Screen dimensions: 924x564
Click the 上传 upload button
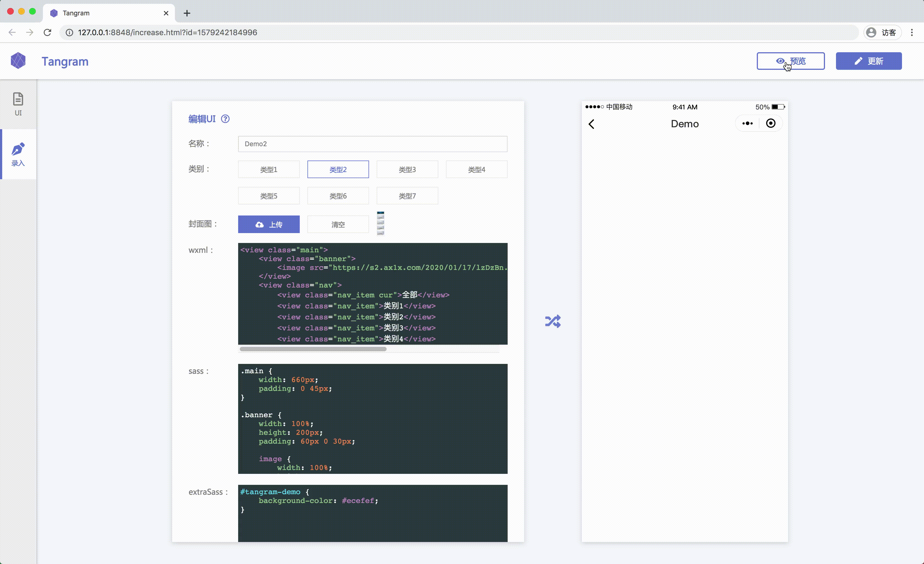coord(268,224)
